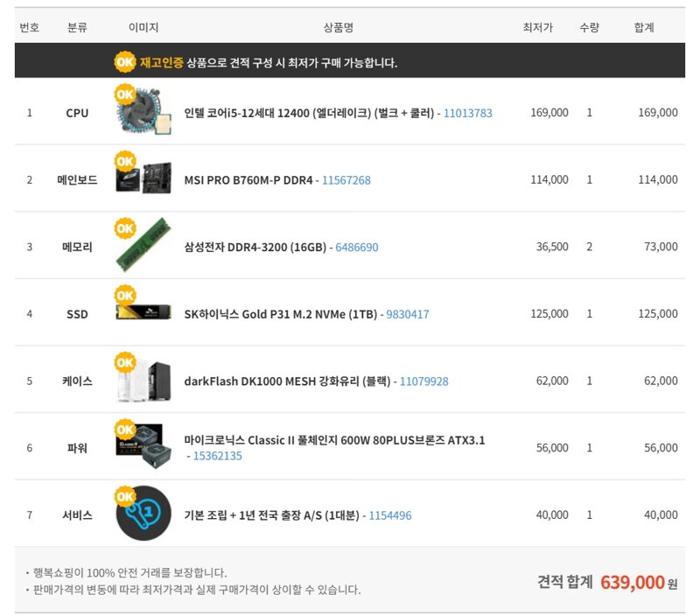The image size is (700, 616).
Task: Click the CPU cooler product thumbnail
Action: (143, 112)
